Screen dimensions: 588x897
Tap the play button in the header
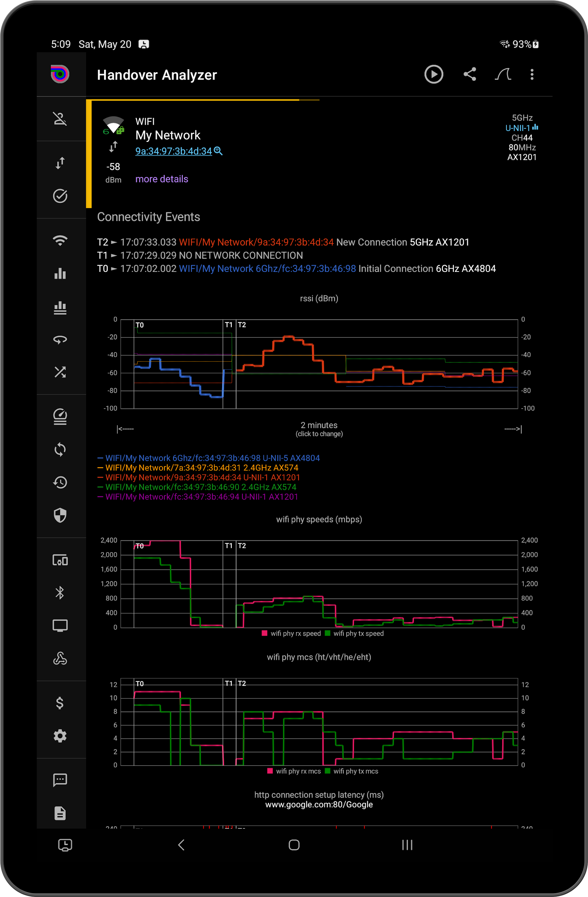pyautogui.click(x=434, y=74)
